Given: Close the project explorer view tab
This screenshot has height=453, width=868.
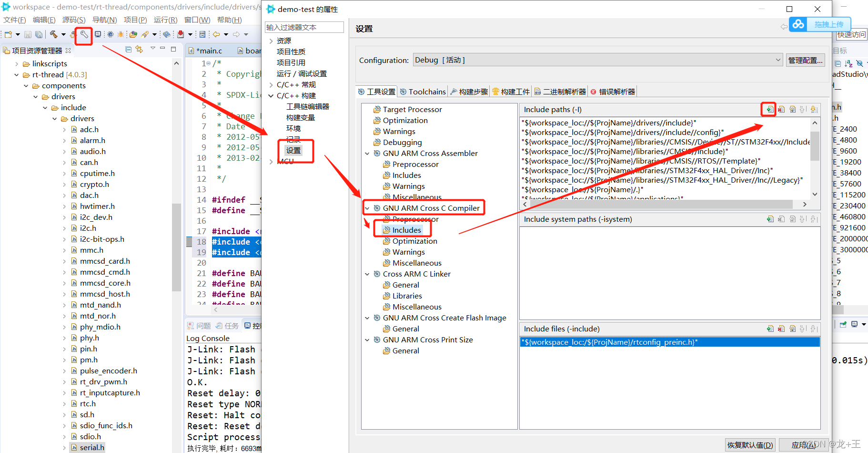Looking at the screenshot, I should tap(68, 50).
